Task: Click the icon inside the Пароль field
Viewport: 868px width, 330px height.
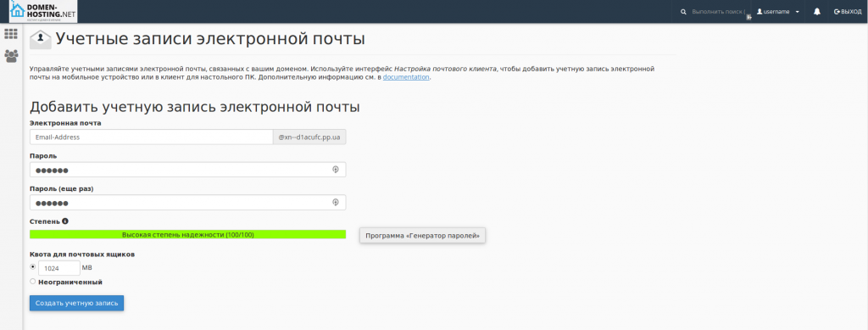Action: click(x=335, y=170)
